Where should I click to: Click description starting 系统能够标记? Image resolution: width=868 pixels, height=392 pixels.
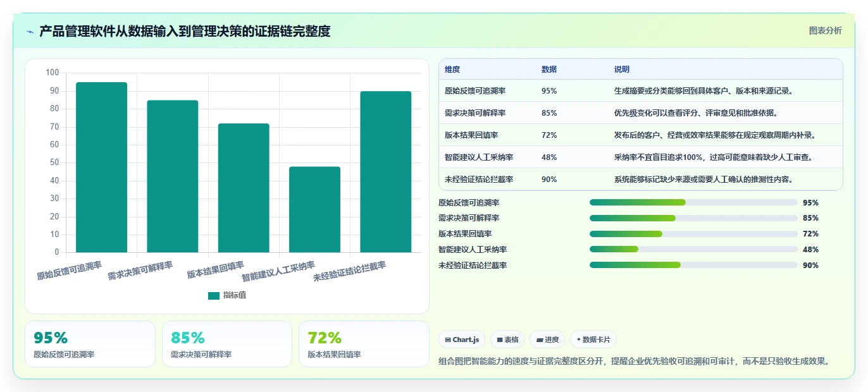coord(704,180)
